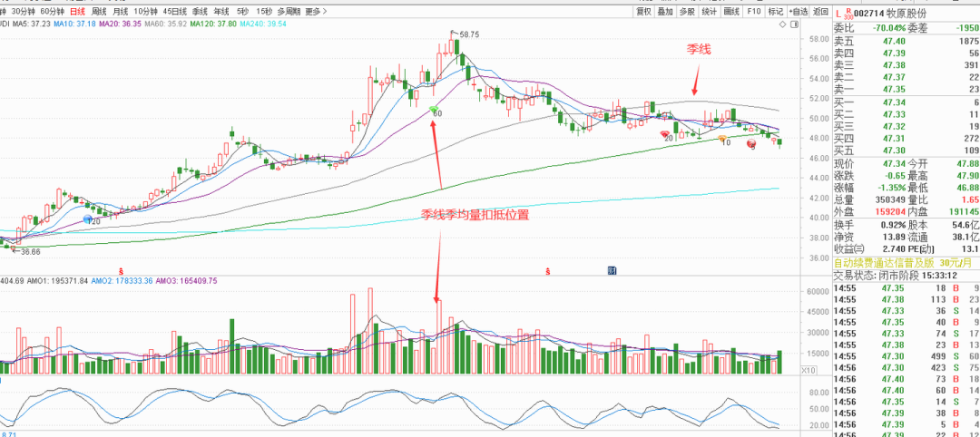980x437 pixels.
Task: Click the AMO3: 165409.75 volume label
Action: pos(188,281)
